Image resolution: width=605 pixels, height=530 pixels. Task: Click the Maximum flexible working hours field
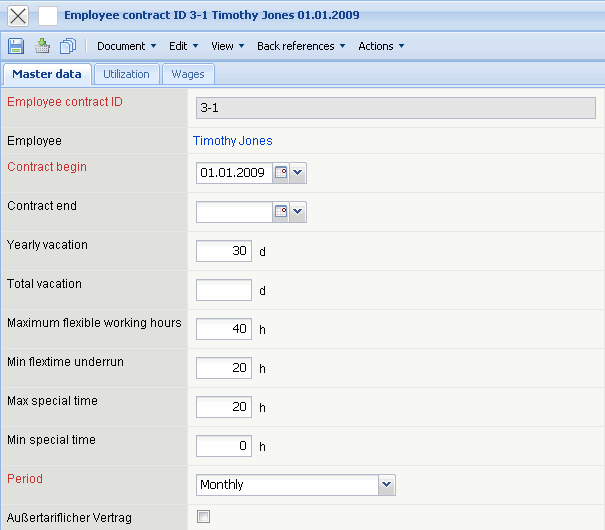pyautogui.click(x=224, y=329)
